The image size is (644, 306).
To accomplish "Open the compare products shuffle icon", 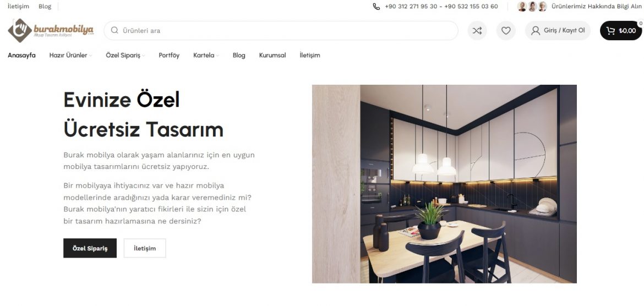I will (477, 30).
